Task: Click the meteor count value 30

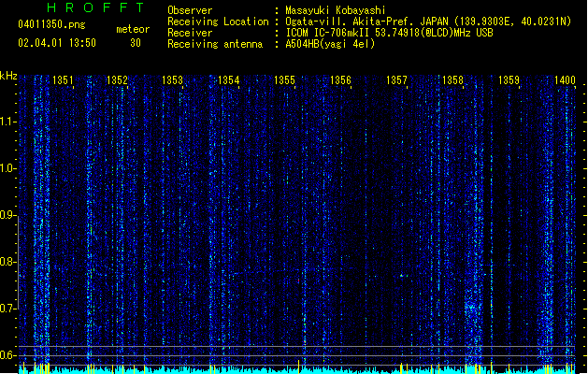Action: click(x=136, y=43)
